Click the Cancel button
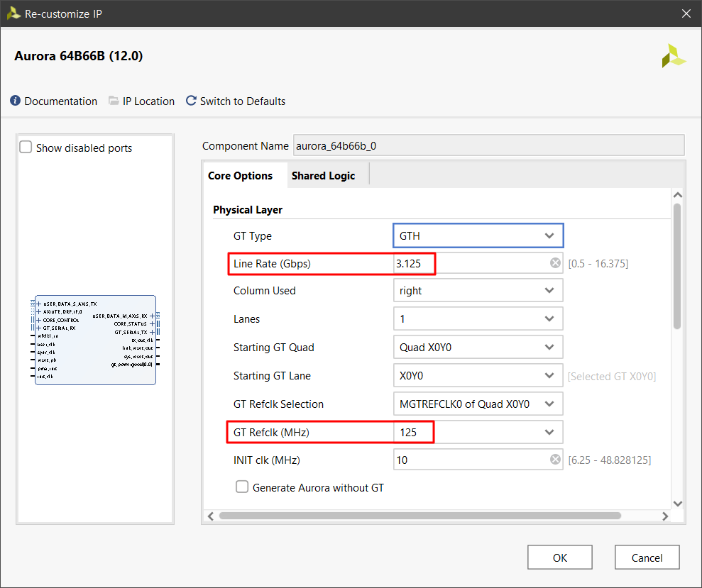The height and width of the screenshot is (588, 702). point(647,558)
